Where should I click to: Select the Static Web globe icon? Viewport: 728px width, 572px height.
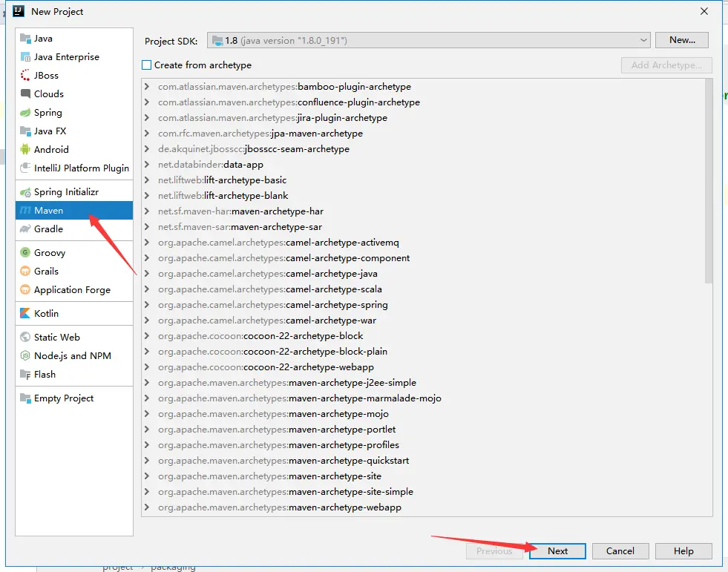tap(25, 337)
